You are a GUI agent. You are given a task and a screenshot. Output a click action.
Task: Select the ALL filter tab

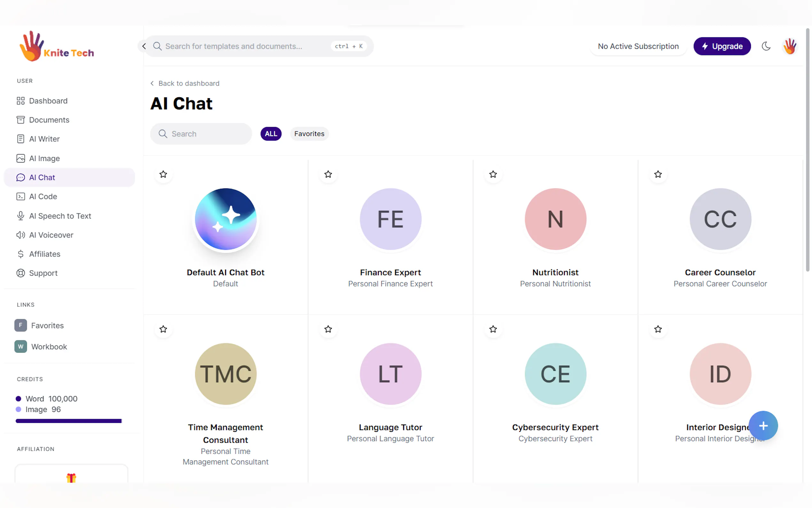click(270, 134)
